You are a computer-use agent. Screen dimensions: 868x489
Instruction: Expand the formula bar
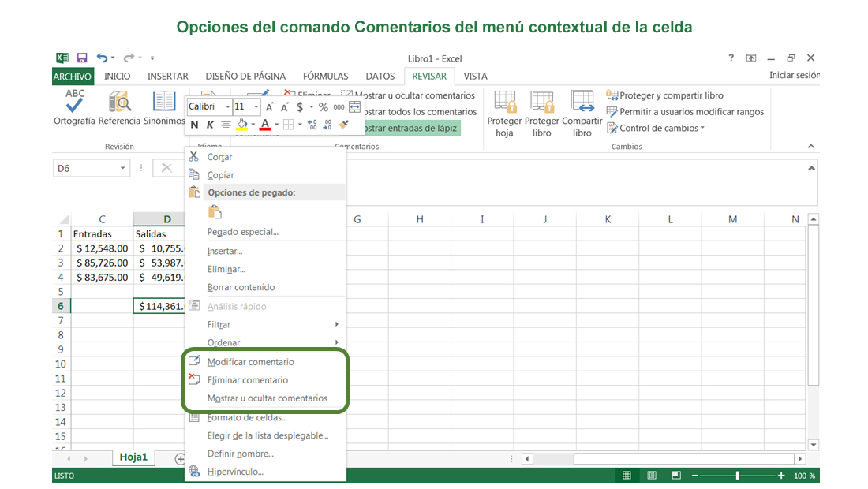tap(811, 169)
